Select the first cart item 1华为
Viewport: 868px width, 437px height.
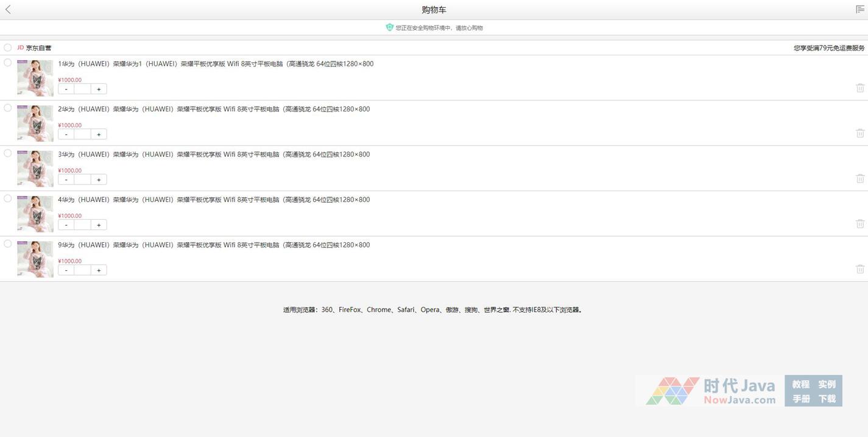click(8, 63)
